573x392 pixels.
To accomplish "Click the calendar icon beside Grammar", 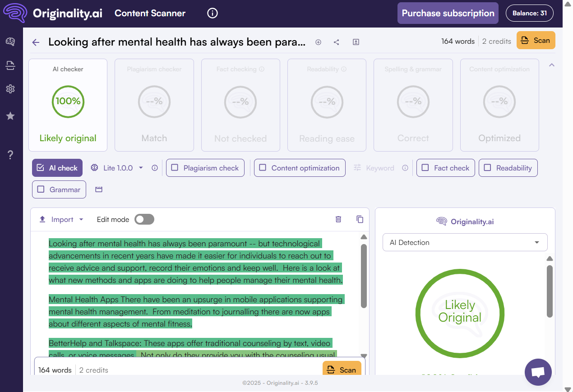I will click(x=99, y=189).
